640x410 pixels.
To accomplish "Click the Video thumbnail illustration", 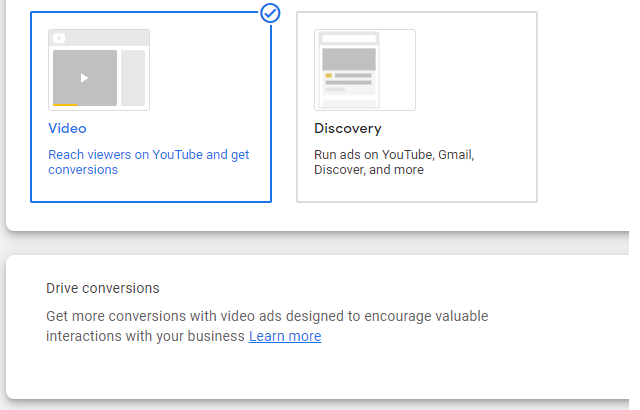I will [x=99, y=70].
